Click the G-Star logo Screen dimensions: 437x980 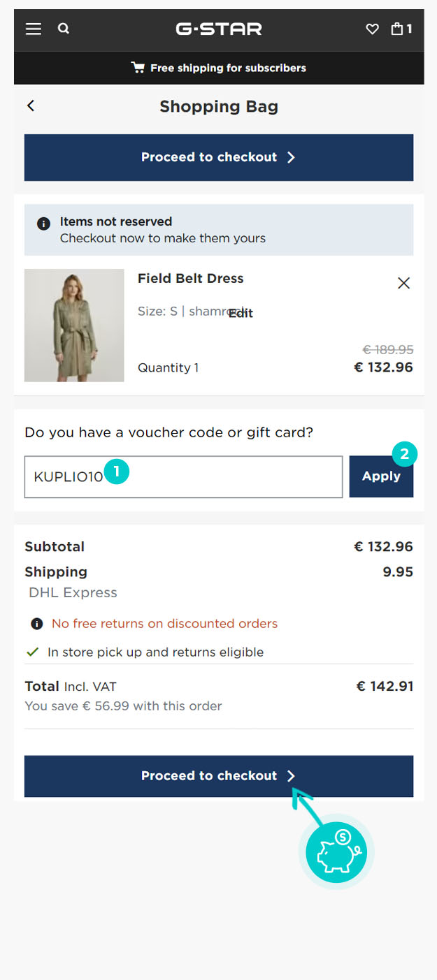click(219, 29)
